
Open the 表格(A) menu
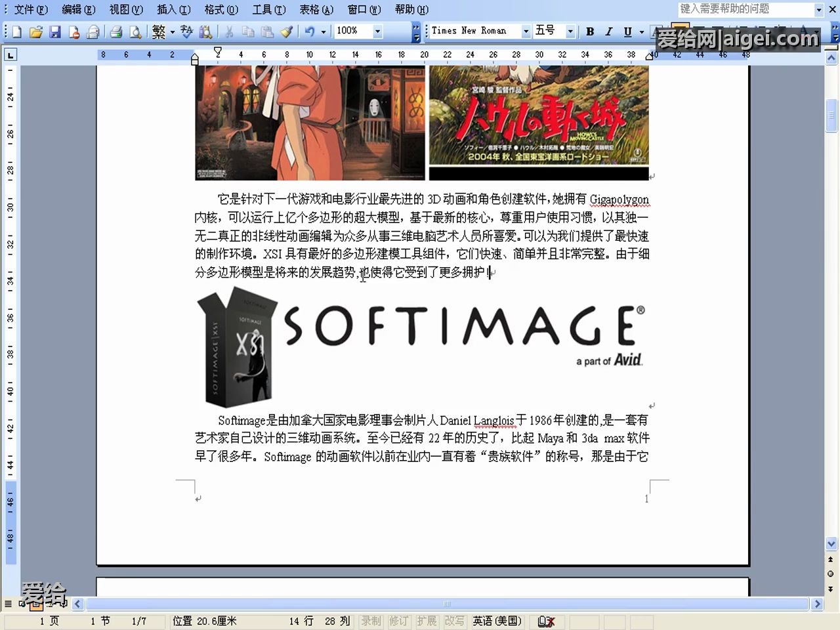point(316,10)
